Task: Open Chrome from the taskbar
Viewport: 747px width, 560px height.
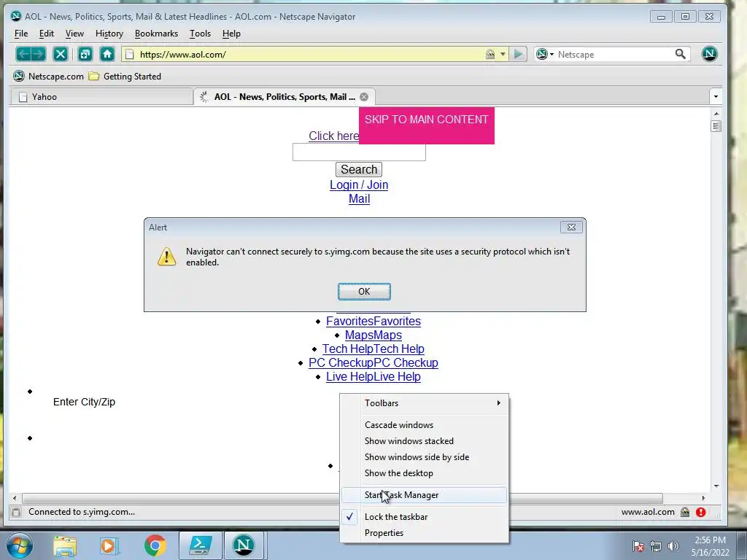Action: [x=155, y=545]
